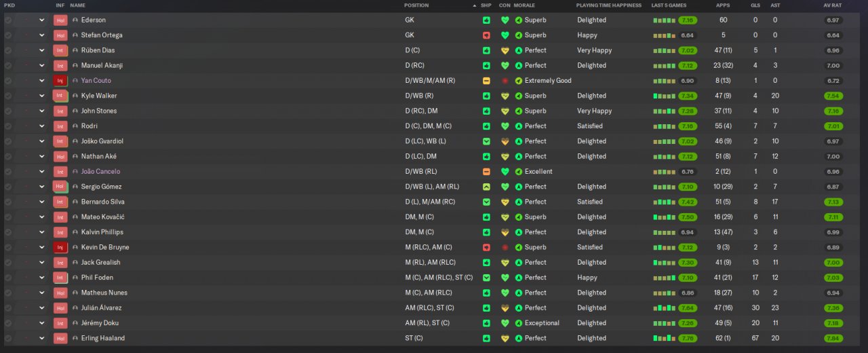The image size is (868, 353).
Task: Click the person icon before Rúben Dias
Action: click(75, 50)
